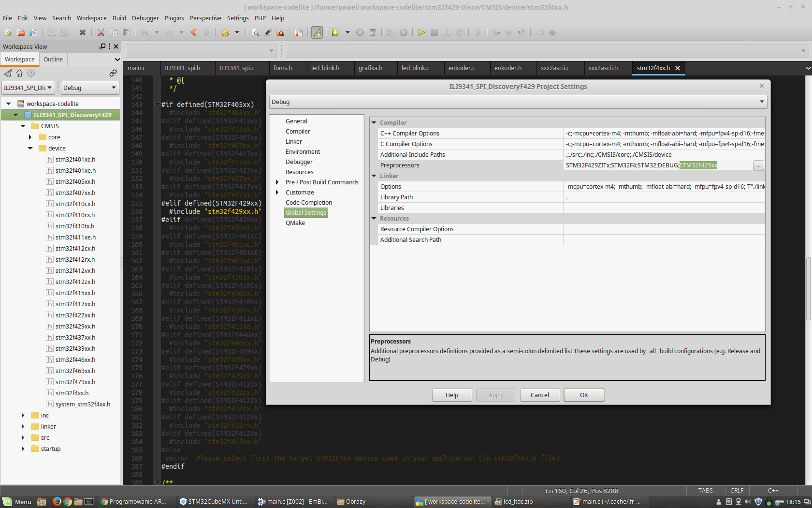Expand the Pre / Post Build Commands node
The image size is (812, 508).
(277, 182)
